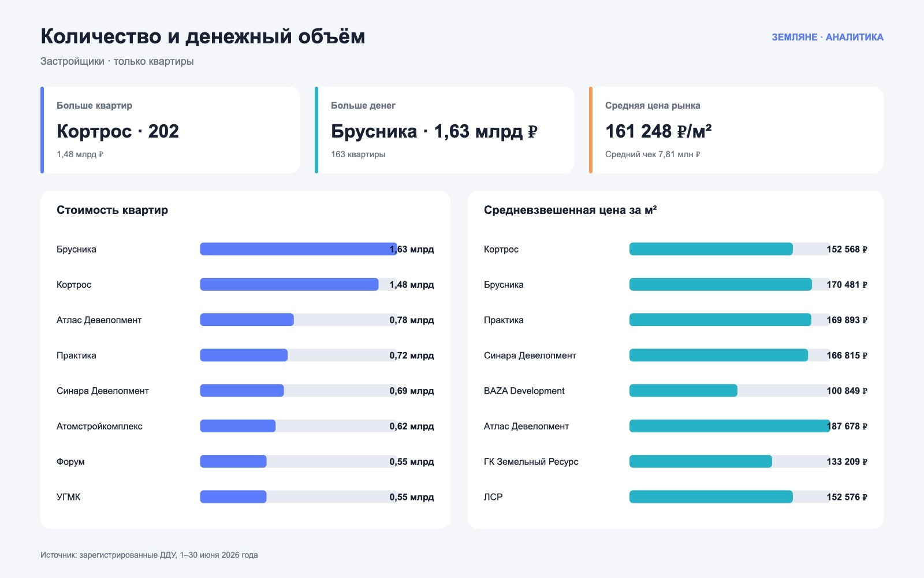
Task: Select the Больше квартир summary card
Action: (x=170, y=130)
